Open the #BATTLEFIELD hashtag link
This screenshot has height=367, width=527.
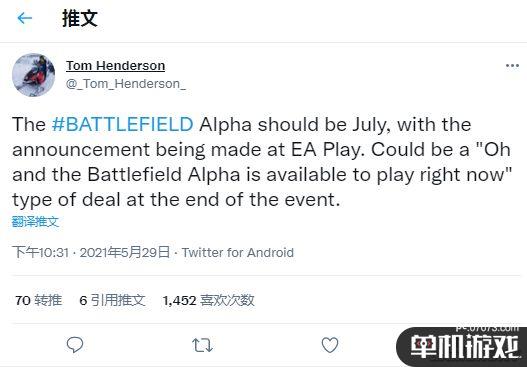tap(123, 124)
